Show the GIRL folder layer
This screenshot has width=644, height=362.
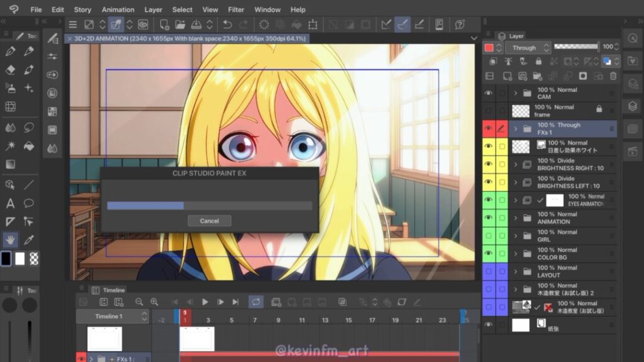488,236
